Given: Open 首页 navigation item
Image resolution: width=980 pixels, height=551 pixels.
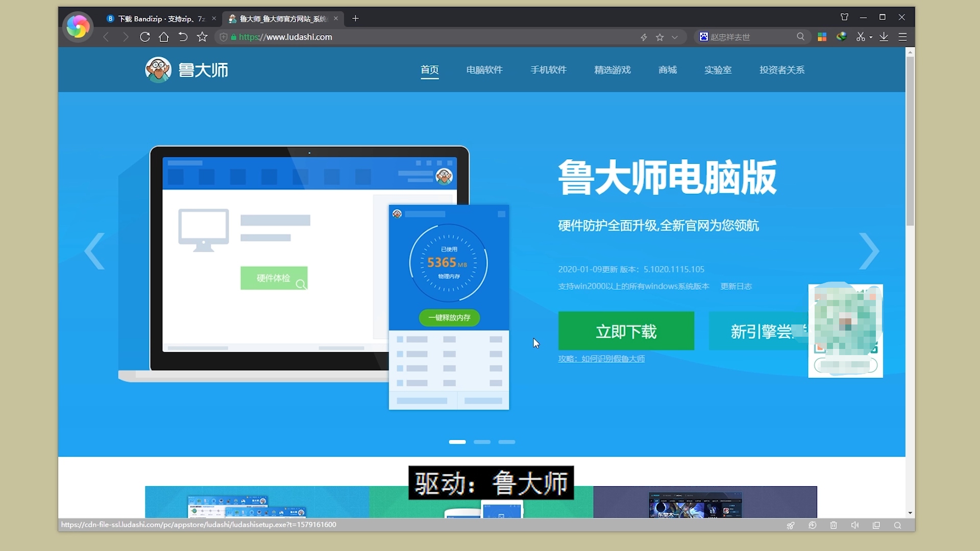Looking at the screenshot, I should point(429,70).
